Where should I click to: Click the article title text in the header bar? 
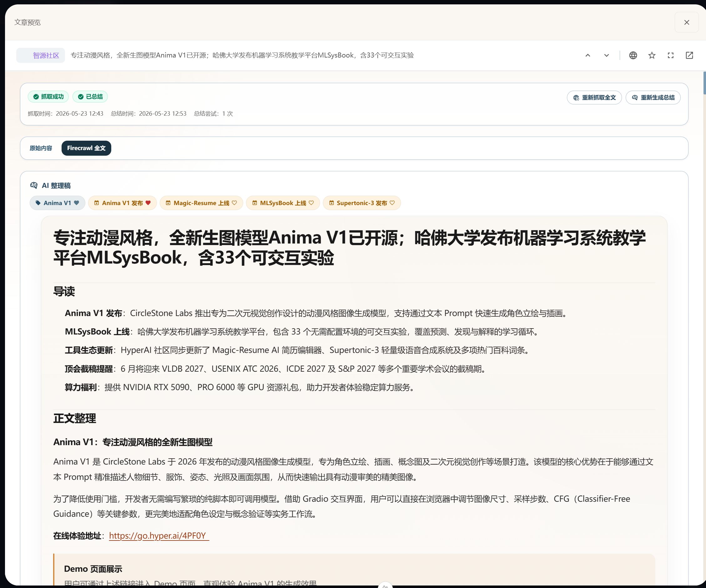(242, 55)
